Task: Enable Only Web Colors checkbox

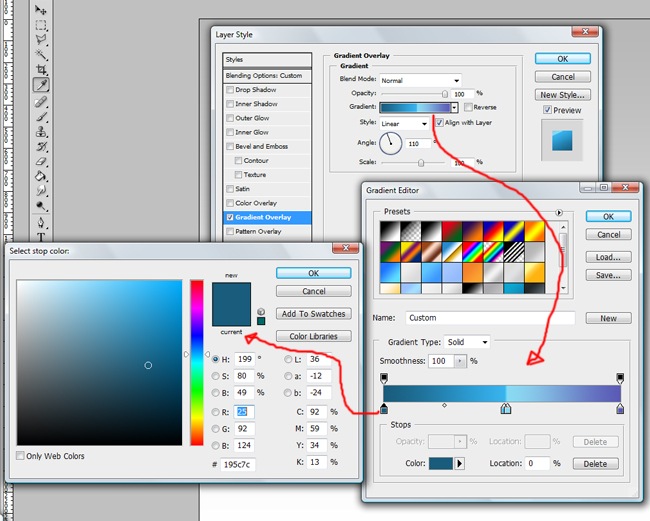Action: click(x=22, y=456)
